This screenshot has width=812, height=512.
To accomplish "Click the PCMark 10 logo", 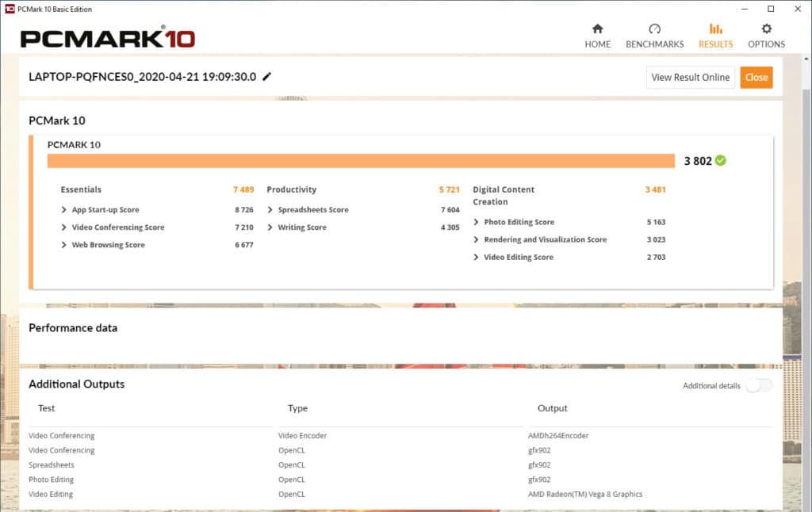I will [108, 37].
